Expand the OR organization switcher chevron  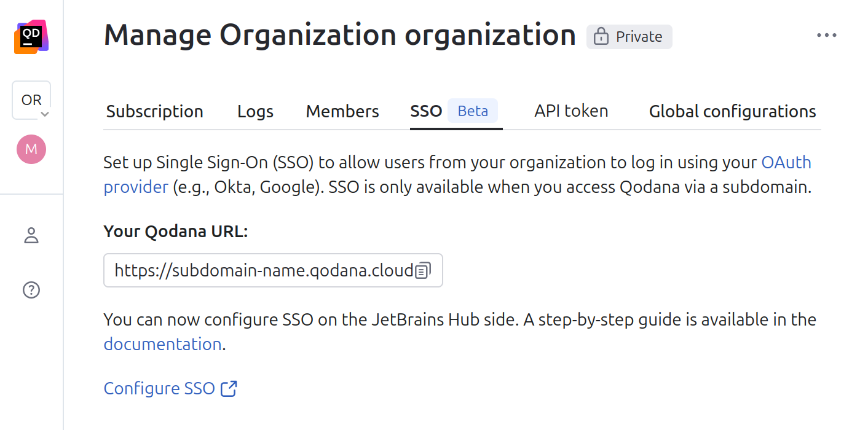[x=44, y=114]
